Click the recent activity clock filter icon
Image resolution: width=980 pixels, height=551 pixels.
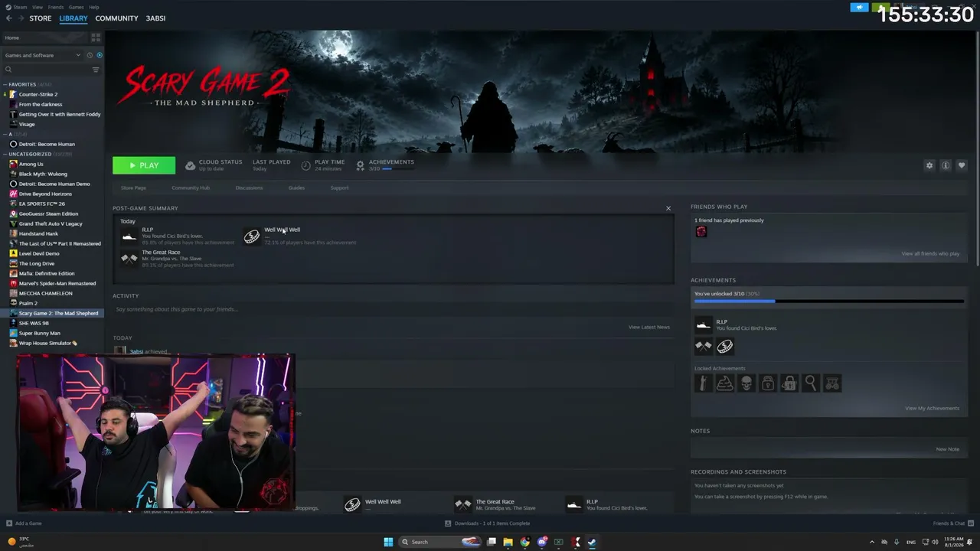pyautogui.click(x=90, y=55)
